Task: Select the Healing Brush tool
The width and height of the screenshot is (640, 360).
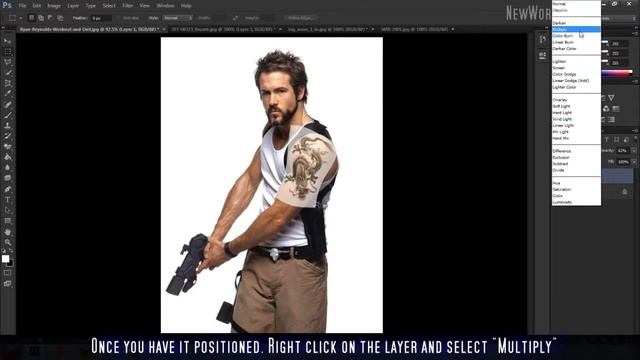Action: (x=7, y=104)
